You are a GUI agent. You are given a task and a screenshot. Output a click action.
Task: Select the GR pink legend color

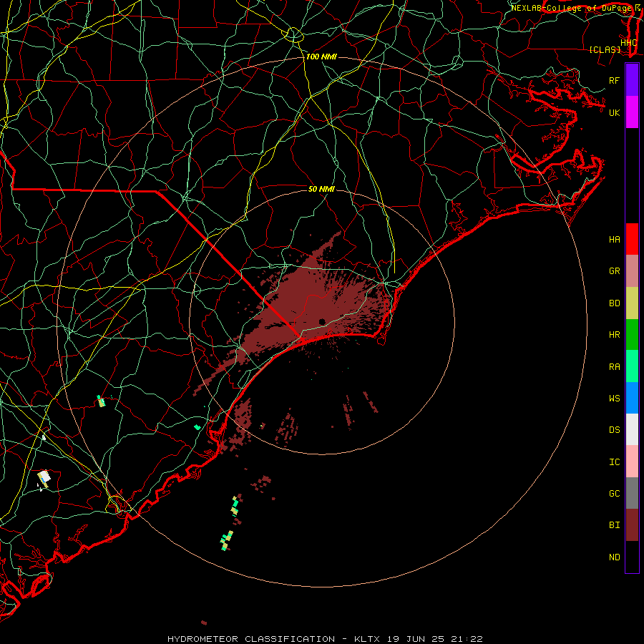click(632, 271)
